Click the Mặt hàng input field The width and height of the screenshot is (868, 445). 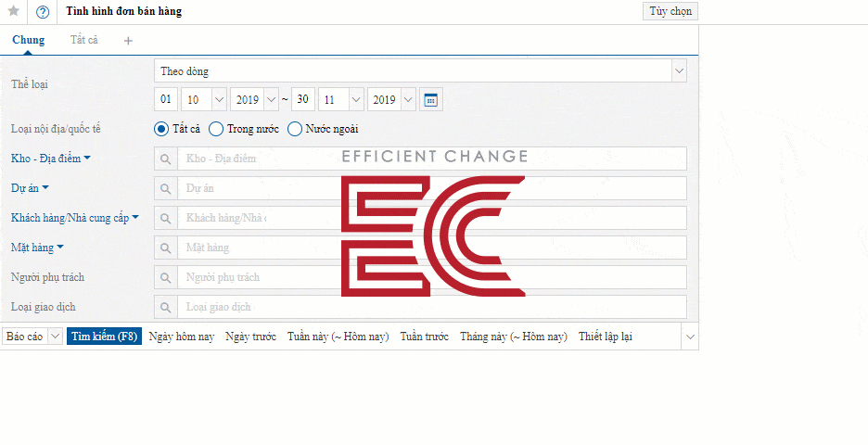(432, 248)
